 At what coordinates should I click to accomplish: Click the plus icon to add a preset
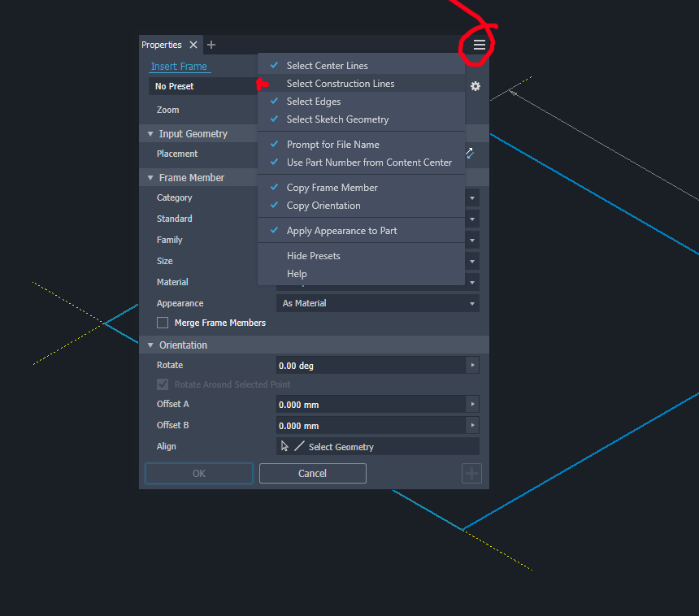pos(471,473)
